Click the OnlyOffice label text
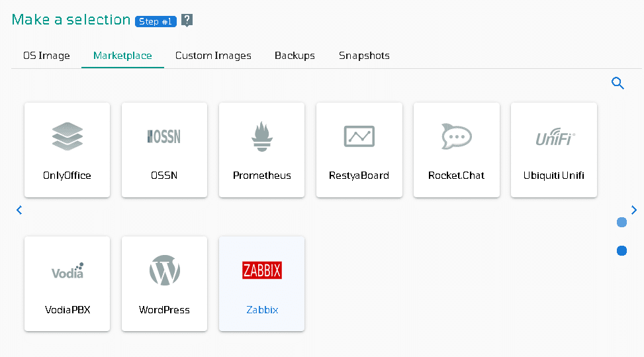This screenshot has height=357, width=644. pos(67,176)
